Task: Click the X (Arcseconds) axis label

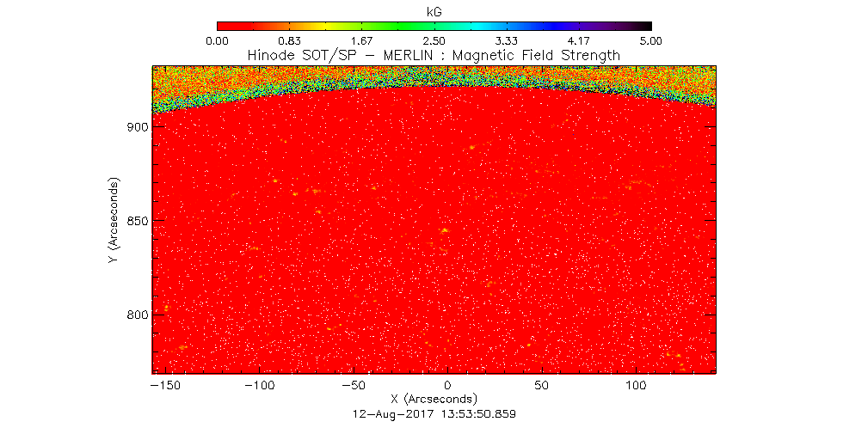Action: pyautogui.click(x=434, y=400)
